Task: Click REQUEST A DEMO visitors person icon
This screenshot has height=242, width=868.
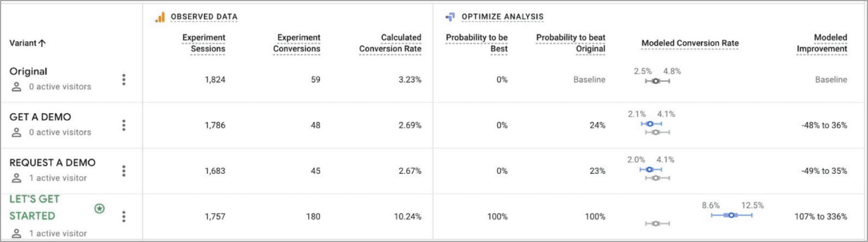Action: (x=16, y=178)
